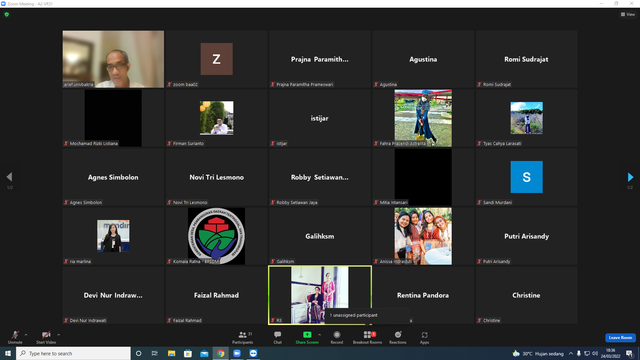Show hidden system tray icons
Screen dimensions: 640x360
click(x=571, y=353)
